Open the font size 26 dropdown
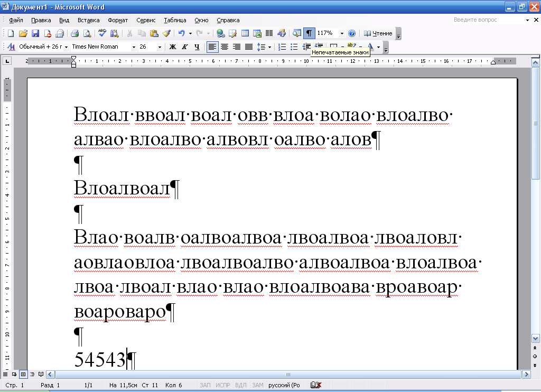The width and height of the screenshot is (541, 392). (160, 47)
